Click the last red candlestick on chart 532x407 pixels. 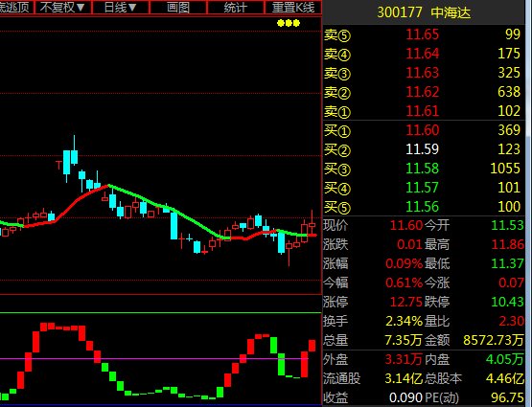pos(312,225)
